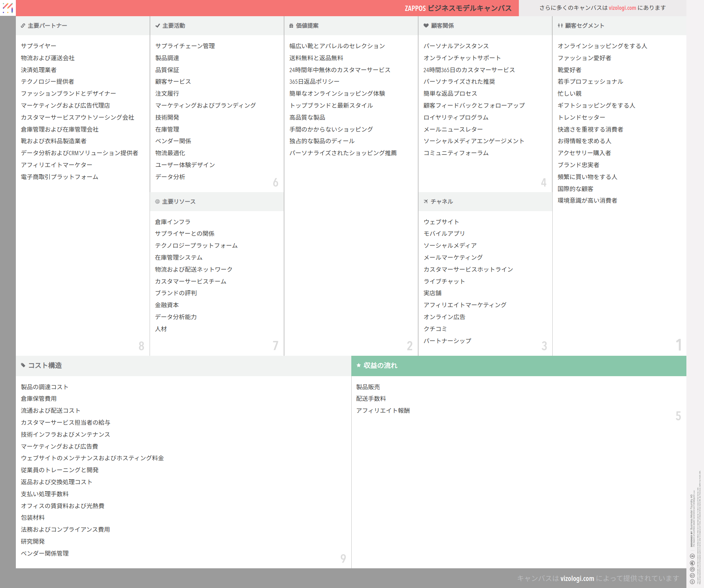Click the Creative Commons license icons
Viewport: 704px width, 588px height.
(x=692, y=568)
